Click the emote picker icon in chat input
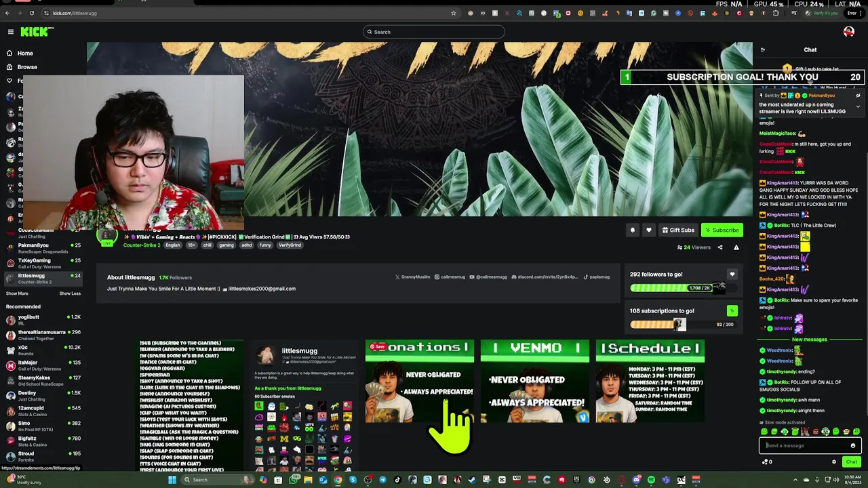 point(852,445)
